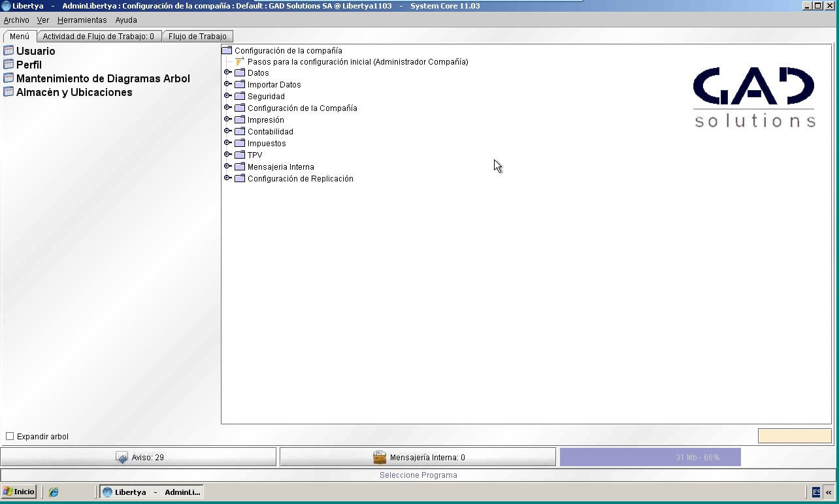Open Usuario window icon in favorites bar

[x=8, y=51]
